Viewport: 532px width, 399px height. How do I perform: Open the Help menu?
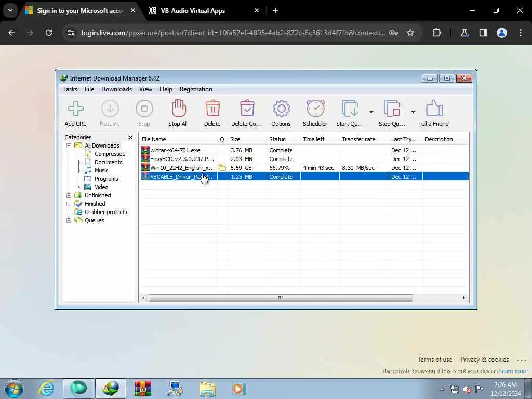166,89
